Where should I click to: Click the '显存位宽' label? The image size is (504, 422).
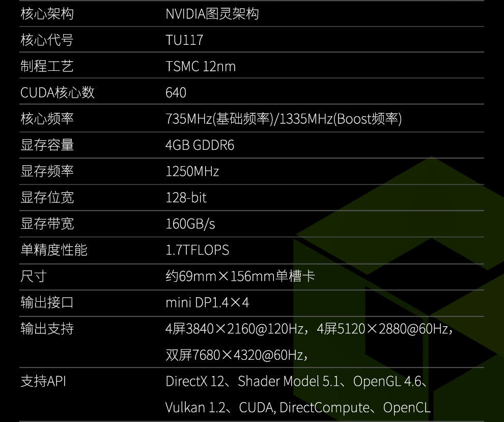pyautogui.click(x=47, y=198)
